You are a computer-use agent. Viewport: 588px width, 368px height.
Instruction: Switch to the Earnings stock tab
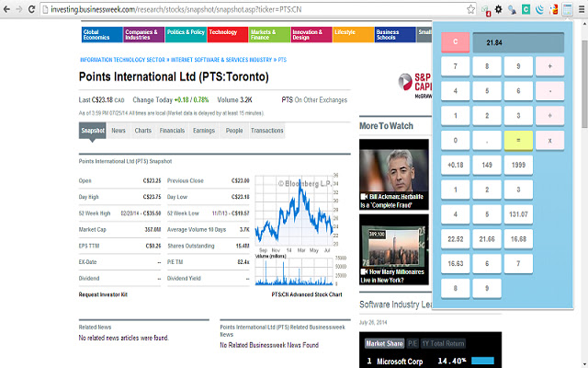click(204, 131)
